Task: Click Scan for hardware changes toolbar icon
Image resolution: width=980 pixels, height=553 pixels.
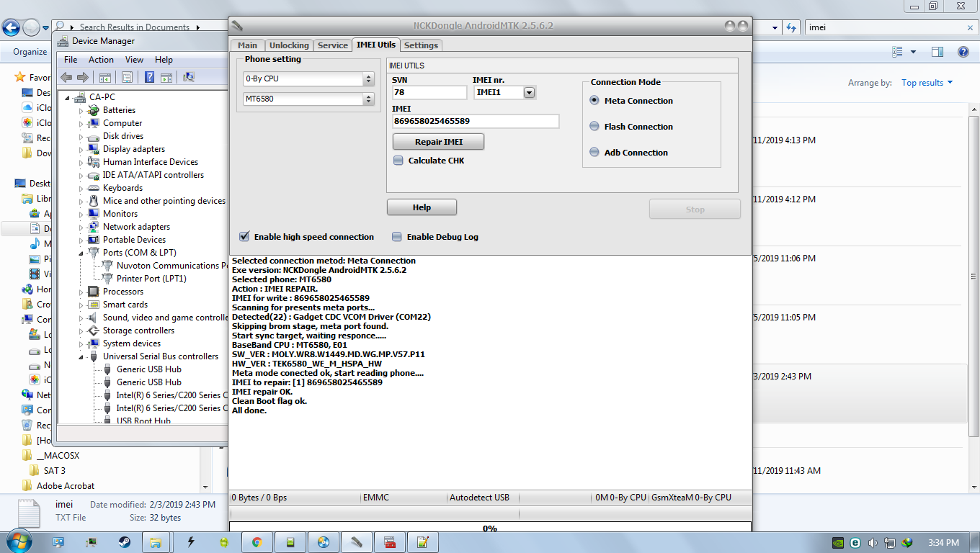Action: click(x=189, y=77)
